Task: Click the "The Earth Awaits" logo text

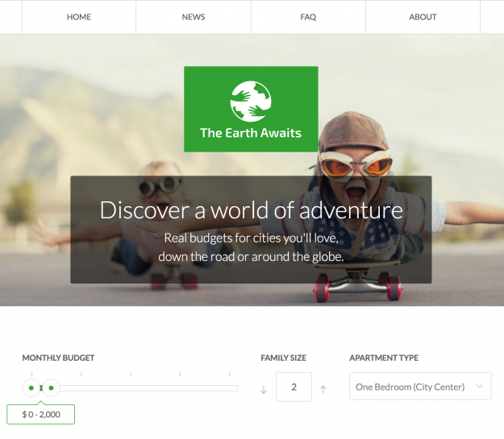Action: 250,133
